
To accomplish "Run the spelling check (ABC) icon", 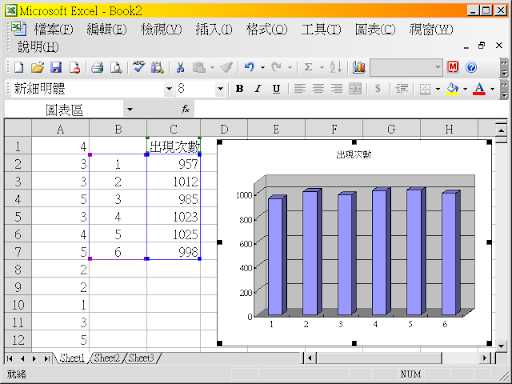I will 139,67.
